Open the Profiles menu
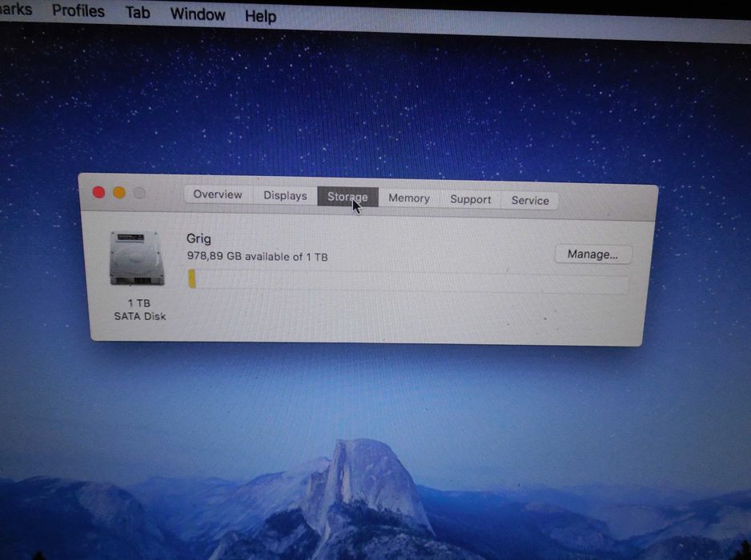Viewport: 751px width, 560px height. (x=78, y=10)
